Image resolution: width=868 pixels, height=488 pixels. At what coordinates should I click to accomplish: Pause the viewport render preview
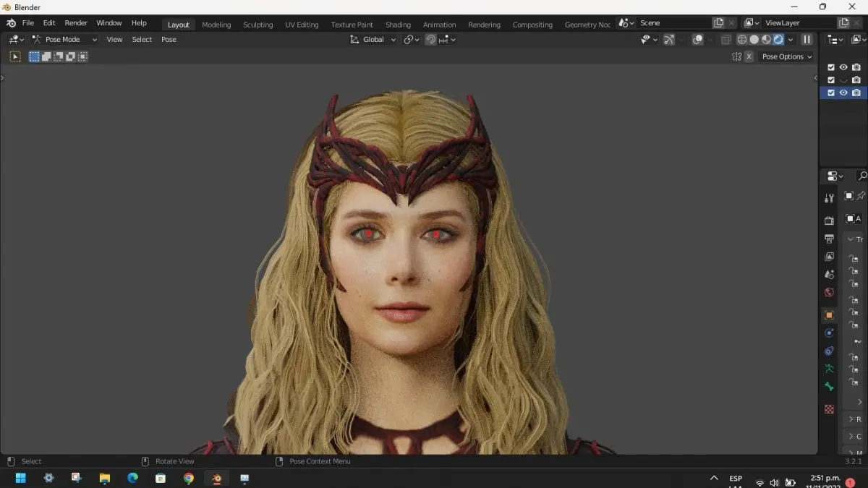[x=807, y=40]
